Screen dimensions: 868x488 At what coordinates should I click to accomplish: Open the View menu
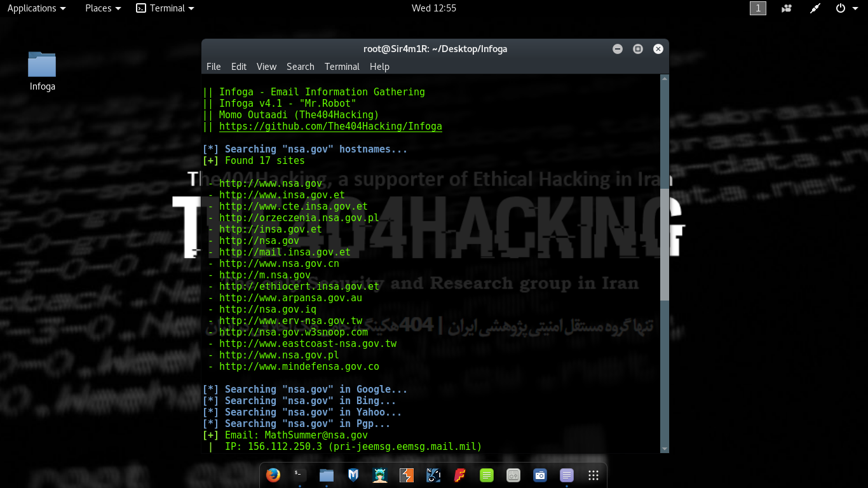pyautogui.click(x=266, y=67)
